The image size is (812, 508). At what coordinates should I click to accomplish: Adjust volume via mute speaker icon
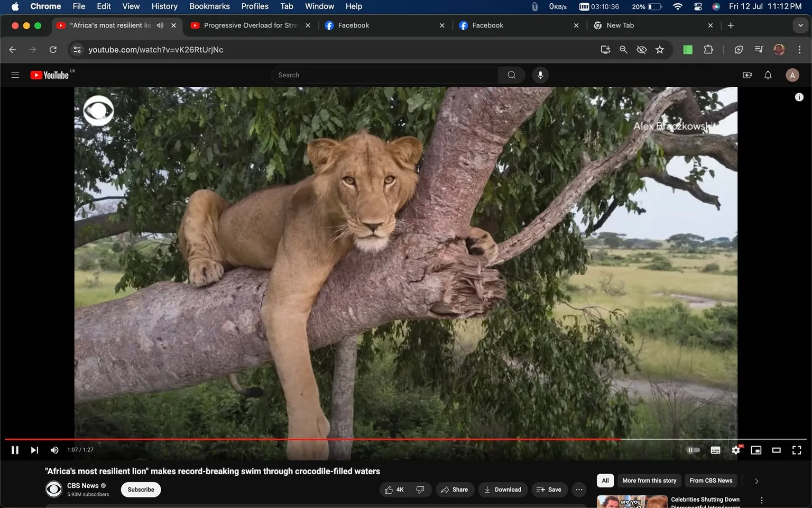click(54, 450)
